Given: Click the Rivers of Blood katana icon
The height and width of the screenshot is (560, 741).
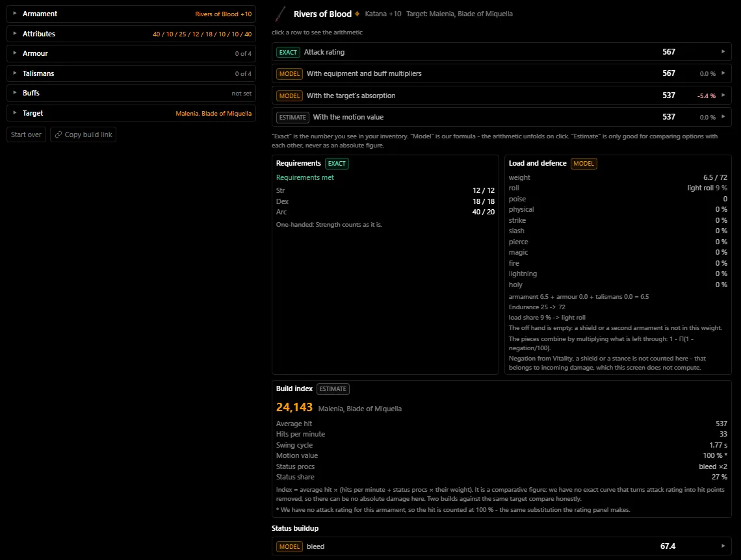Looking at the screenshot, I should click(x=280, y=14).
